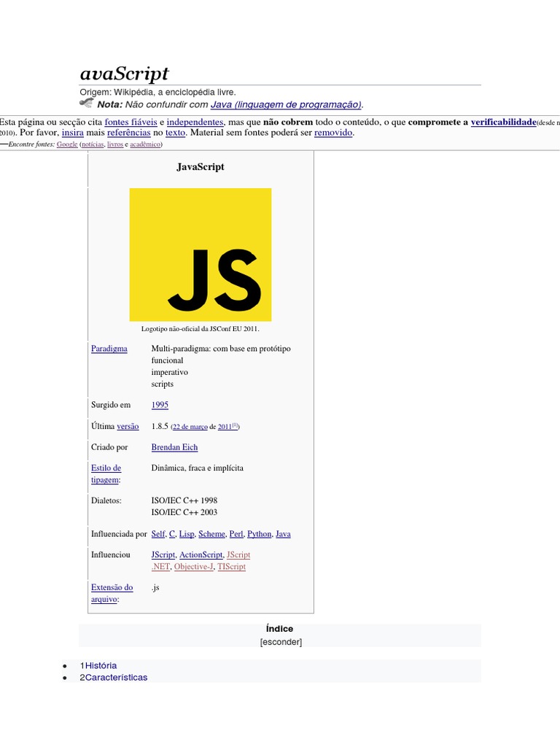Click the Estilo de tipagem link
This screenshot has width=560, height=747.
click(x=106, y=474)
